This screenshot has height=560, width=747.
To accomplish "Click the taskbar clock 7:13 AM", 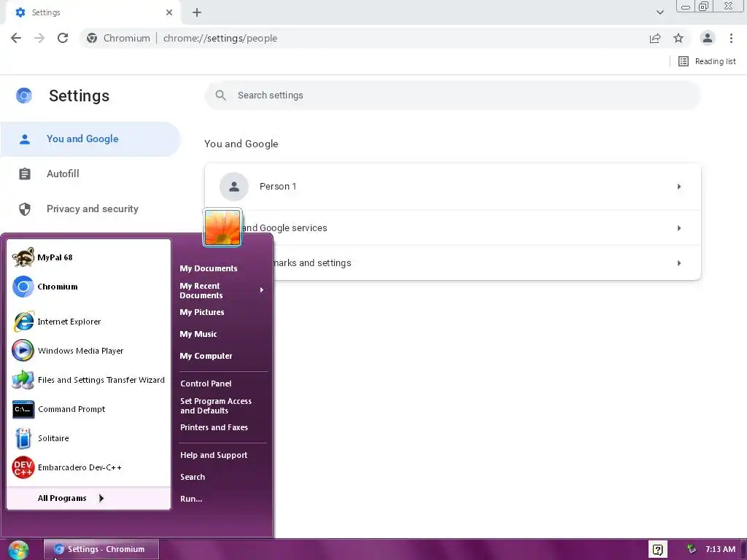I will point(720,550).
